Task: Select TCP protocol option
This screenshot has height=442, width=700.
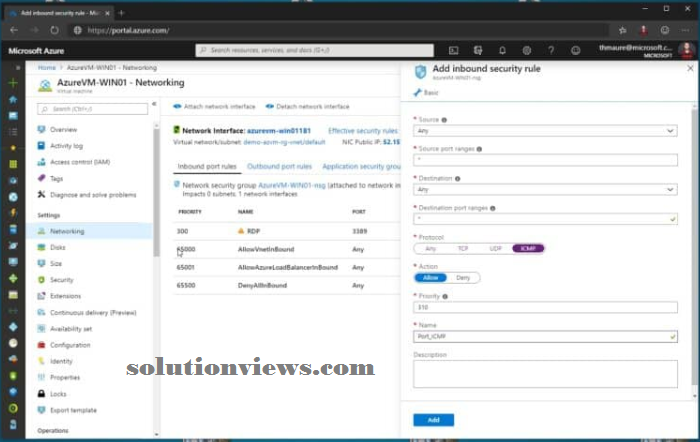Action: pyautogui.click(x=463, y=248)
